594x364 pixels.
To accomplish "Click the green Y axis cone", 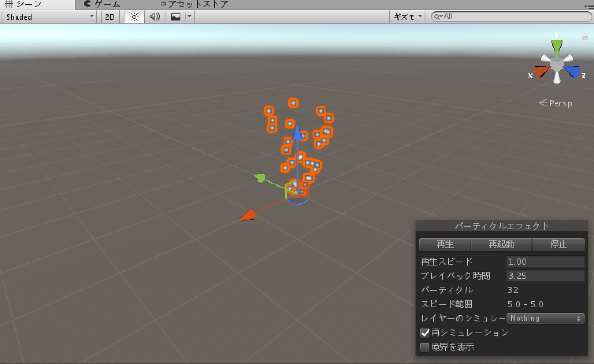I will pos(557,47).
